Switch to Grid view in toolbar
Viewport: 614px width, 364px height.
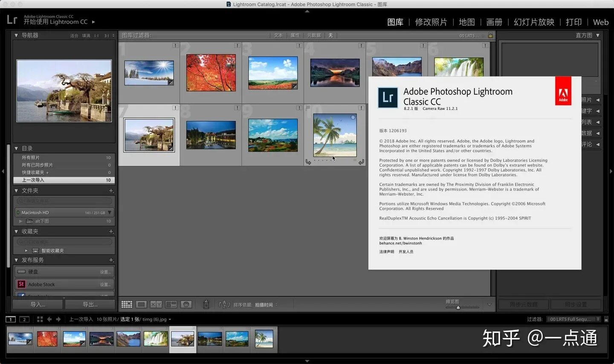(127, 304)
